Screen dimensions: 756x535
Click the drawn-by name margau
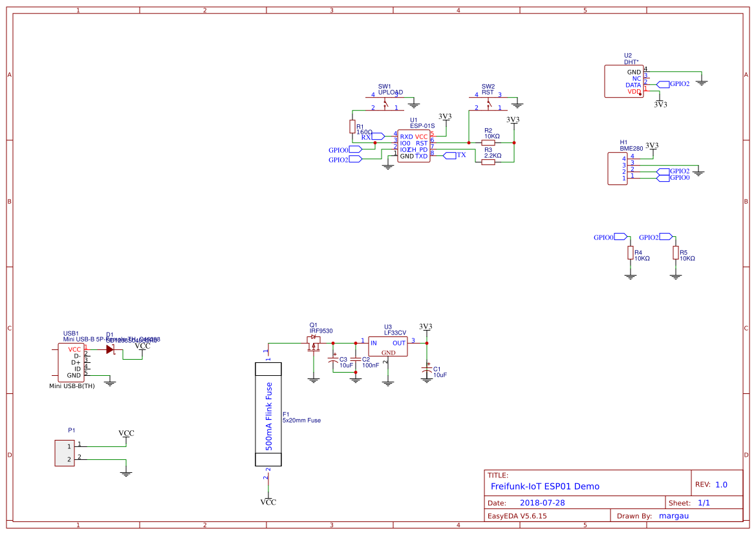tap(673, 516)
